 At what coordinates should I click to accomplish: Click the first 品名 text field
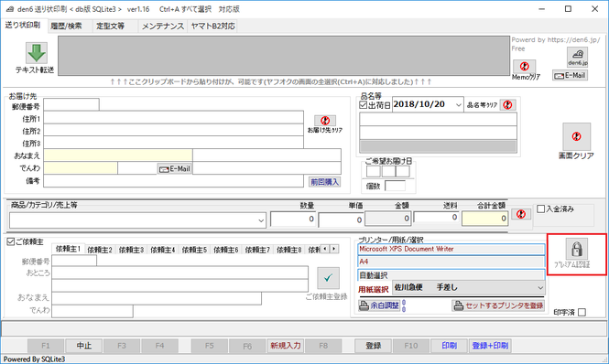tap(438, 119)
